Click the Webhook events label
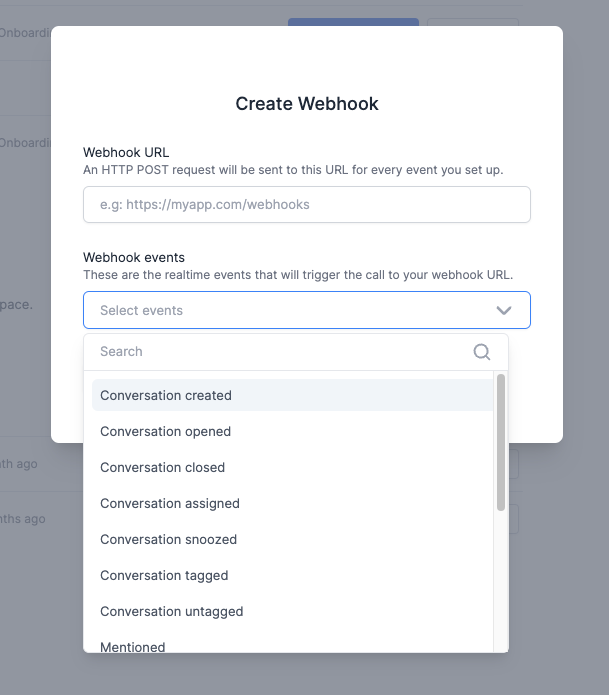This screenshot has width=609, height=695. pos(134,258)
